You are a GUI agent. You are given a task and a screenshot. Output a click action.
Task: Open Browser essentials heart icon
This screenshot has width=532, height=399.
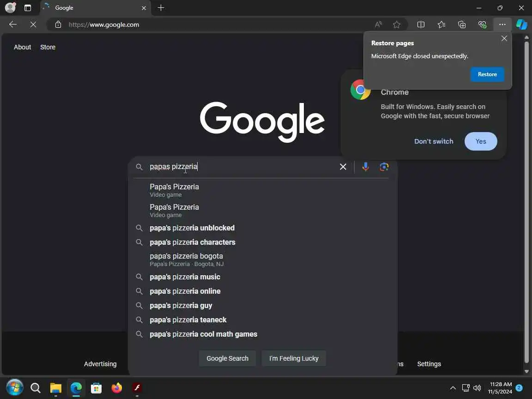click(x=482, y=24)
